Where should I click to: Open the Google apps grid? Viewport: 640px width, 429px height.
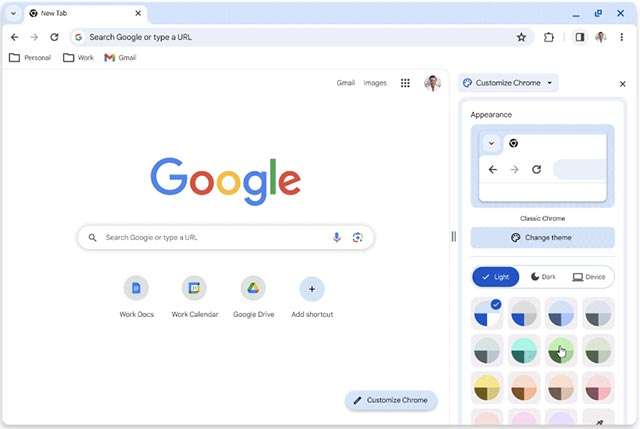[405, 83]
